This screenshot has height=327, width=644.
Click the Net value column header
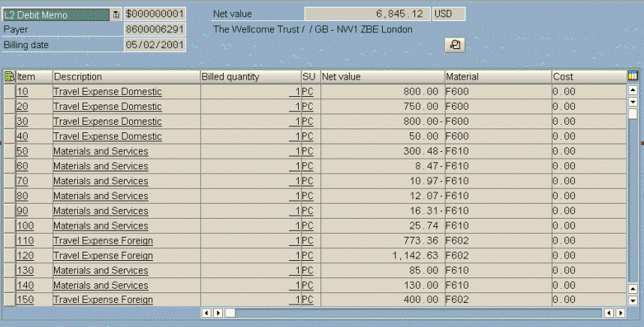point(381,77)
